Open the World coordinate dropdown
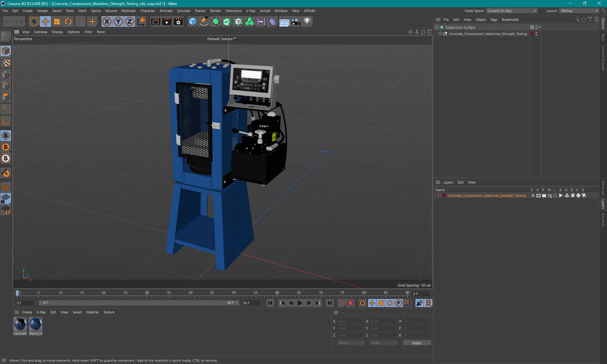 (351, 343)
